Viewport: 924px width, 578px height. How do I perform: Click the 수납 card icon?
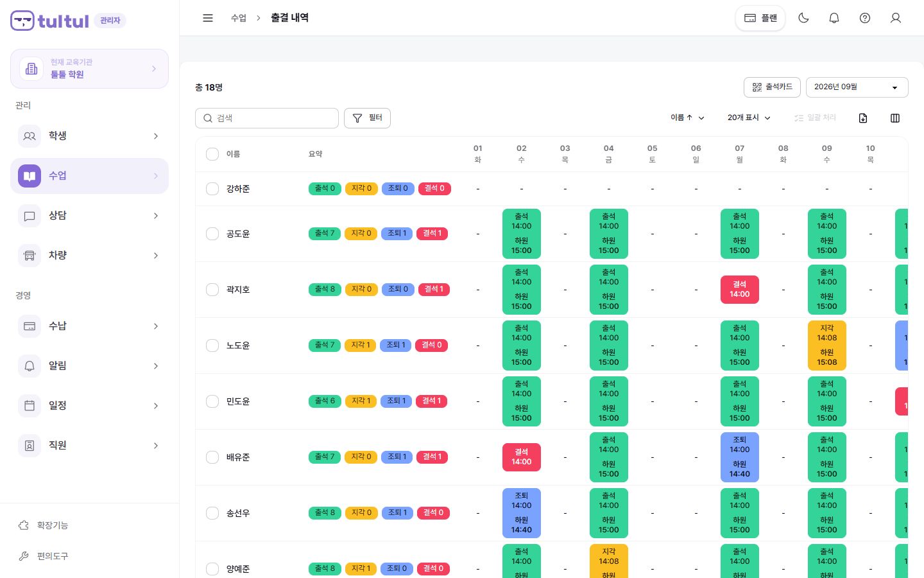pyautogui.click(x=30, y=326)
